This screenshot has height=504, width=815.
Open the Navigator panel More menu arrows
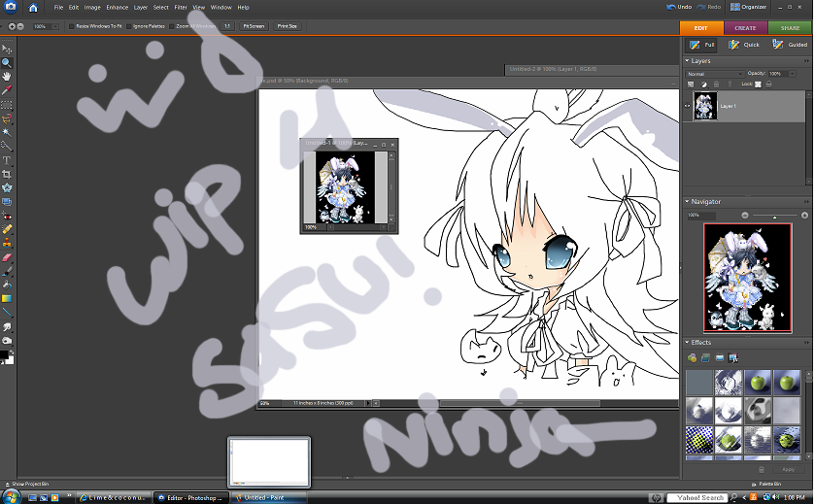pos(806,202)
